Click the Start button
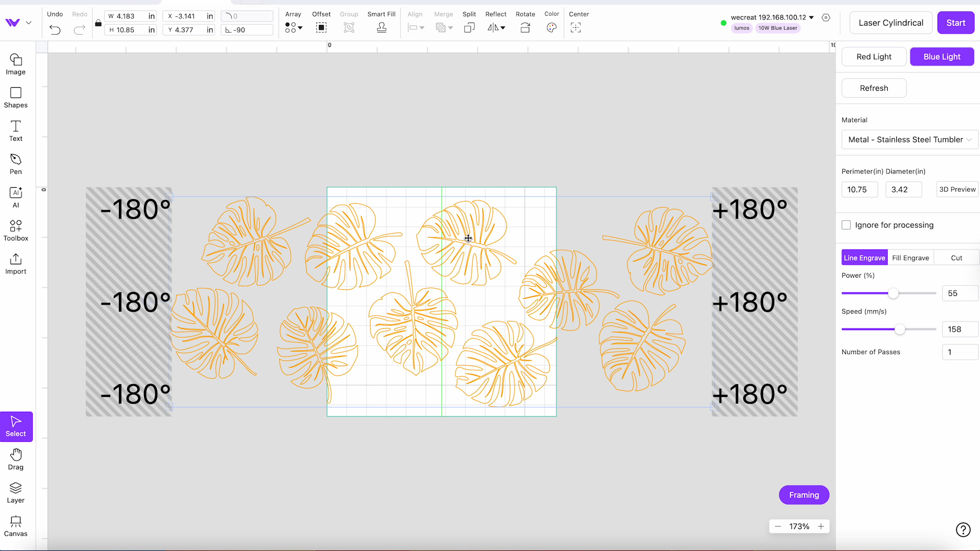The image size is (980, 551). tap(955, 22)
